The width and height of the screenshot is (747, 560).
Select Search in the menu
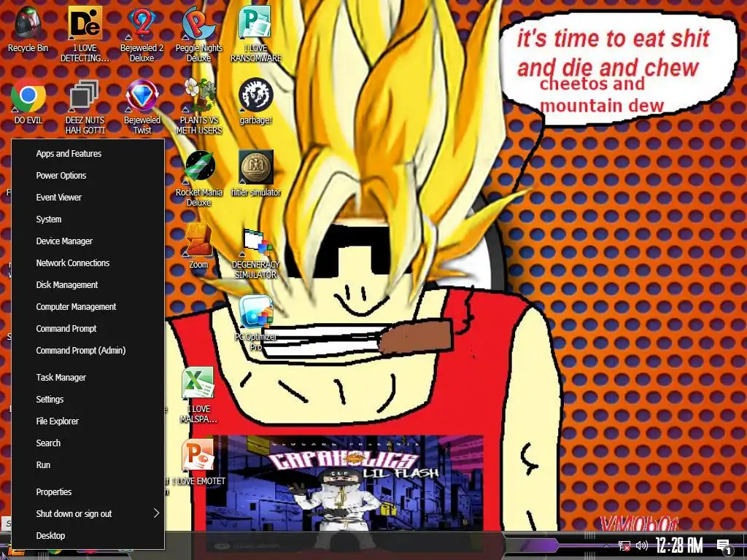click(x=88, y=443)
